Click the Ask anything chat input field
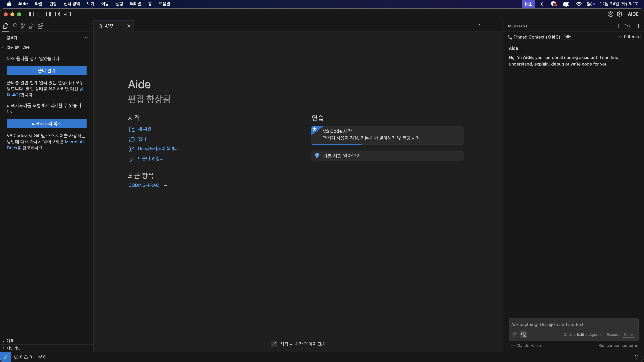The image size is (644, 362). (574, 324)
